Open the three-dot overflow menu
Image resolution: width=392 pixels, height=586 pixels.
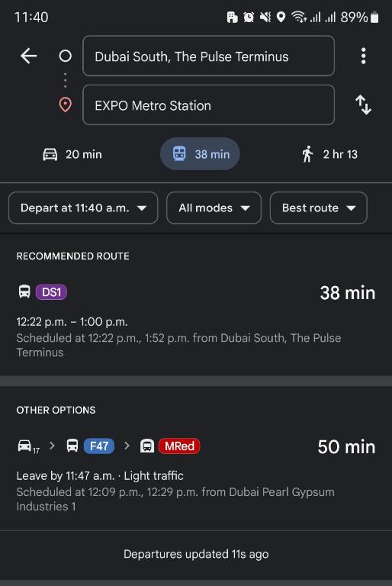[x=363, y=56]
